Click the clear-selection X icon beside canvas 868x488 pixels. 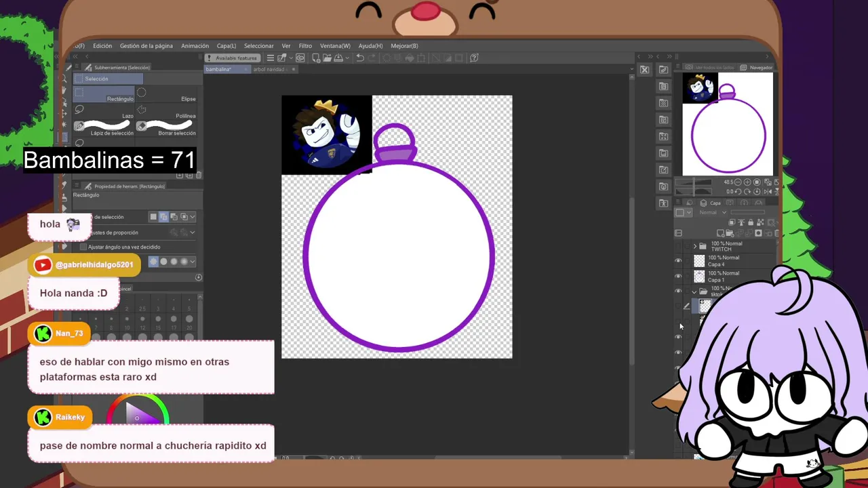click(x=645, y=69)
